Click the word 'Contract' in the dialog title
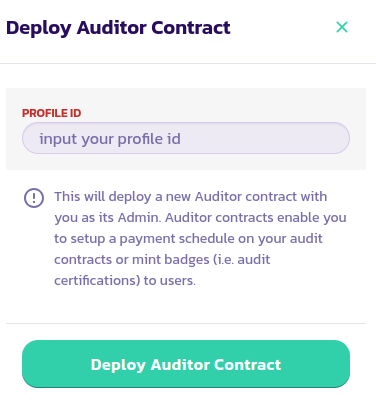Image resolution: width=376 pixels, height=411 pixels. click(191, 27)
